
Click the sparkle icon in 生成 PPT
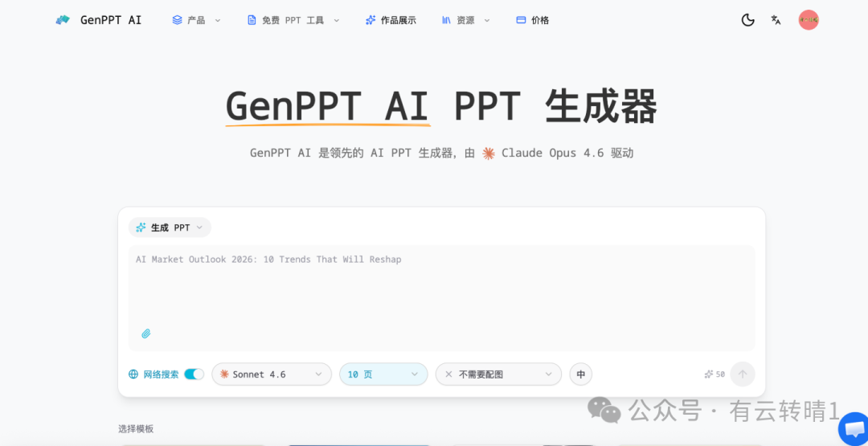[141, 227]
